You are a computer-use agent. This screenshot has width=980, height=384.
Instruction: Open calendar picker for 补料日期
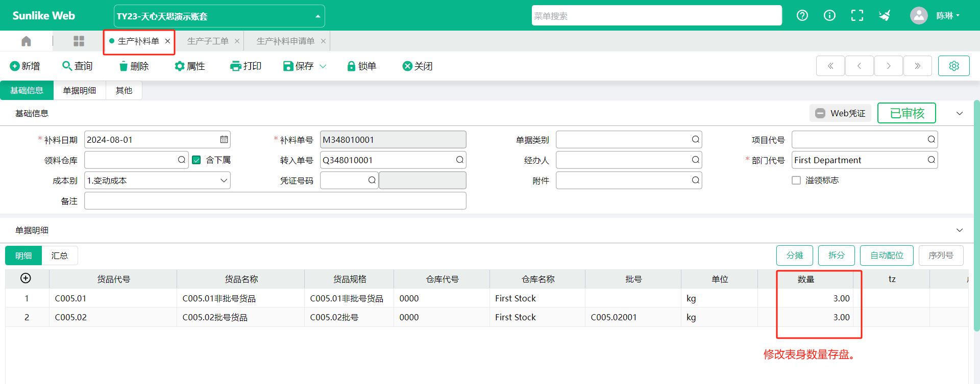tap(224, 140)
